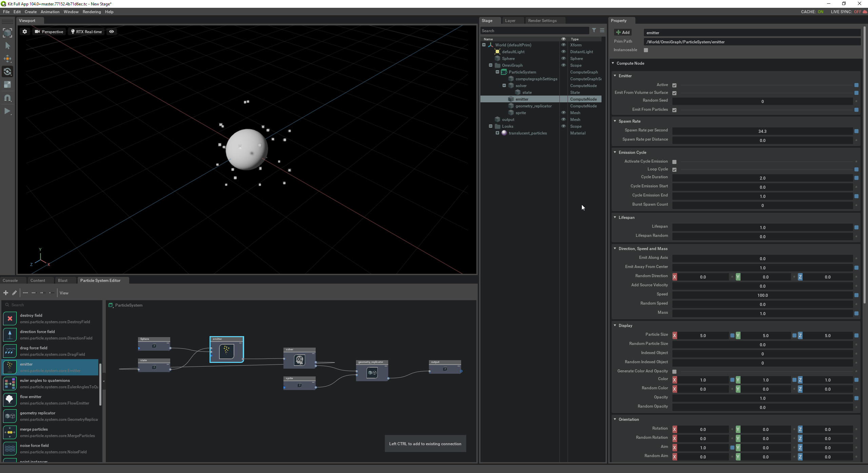Drag the Particle Size X color swatch
This screenshot has width=868, height=473.
[x=675, y=335]
